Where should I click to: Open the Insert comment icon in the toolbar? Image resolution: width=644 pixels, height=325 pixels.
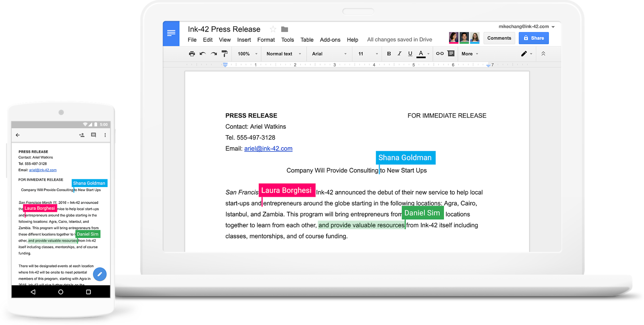pos(451,54)
